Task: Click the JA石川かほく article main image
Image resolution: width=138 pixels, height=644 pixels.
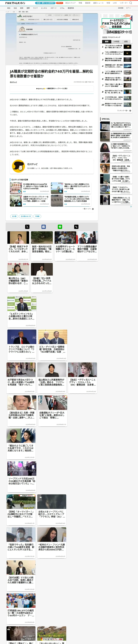Action: [x=52, y=39]
